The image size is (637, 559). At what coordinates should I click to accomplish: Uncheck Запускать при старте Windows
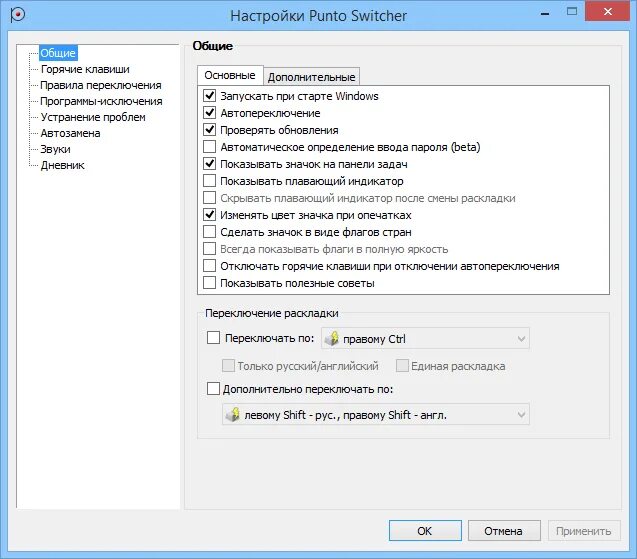pos(210,96)
